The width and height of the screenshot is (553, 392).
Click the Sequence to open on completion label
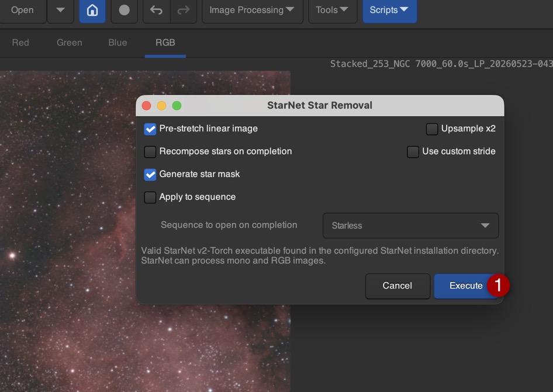pos(229,225)
